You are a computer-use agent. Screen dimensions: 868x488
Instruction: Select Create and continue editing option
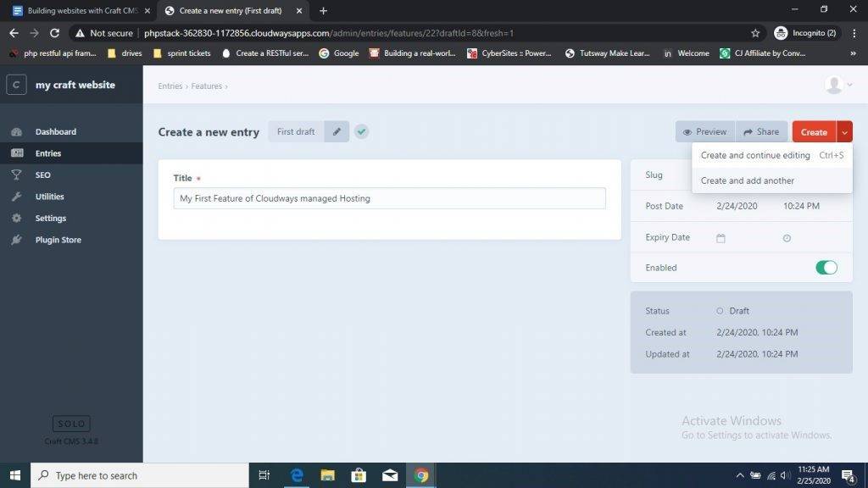(755, 156)
